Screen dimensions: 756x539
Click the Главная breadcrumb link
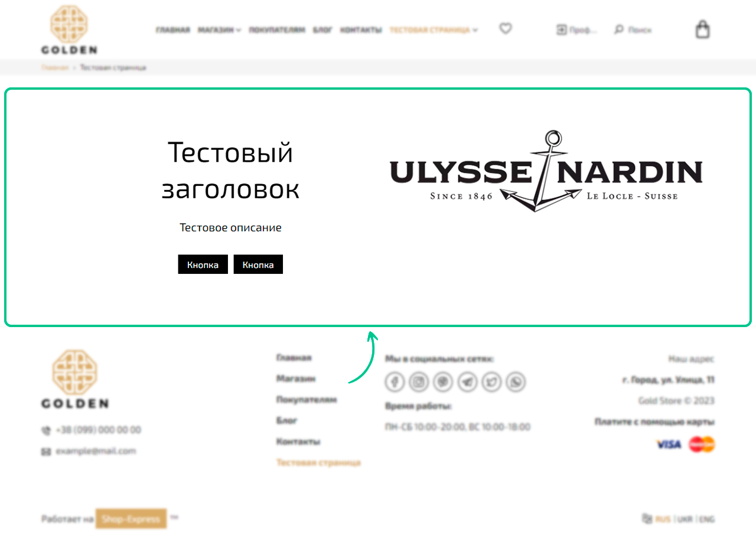coord(55,67)
